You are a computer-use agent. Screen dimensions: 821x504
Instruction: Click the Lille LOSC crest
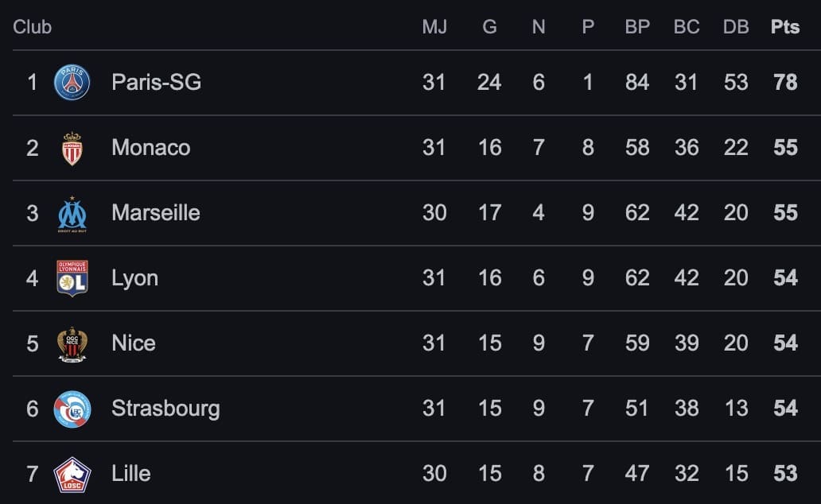(x=72, y=475)
